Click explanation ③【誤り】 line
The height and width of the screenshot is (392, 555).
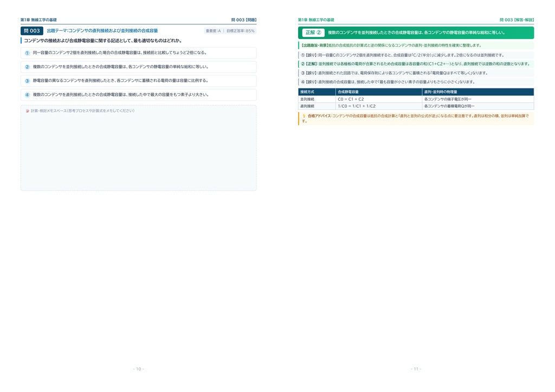(416, 73)
